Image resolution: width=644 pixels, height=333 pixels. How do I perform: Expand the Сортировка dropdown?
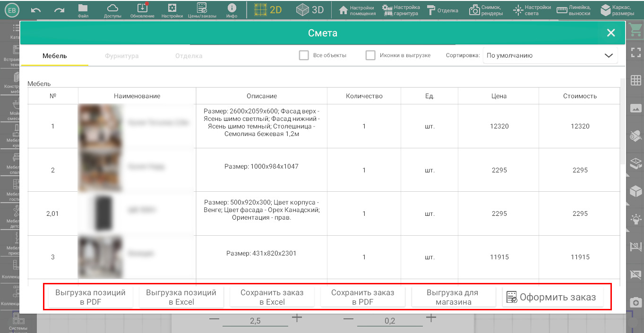(x=550, y=55)
